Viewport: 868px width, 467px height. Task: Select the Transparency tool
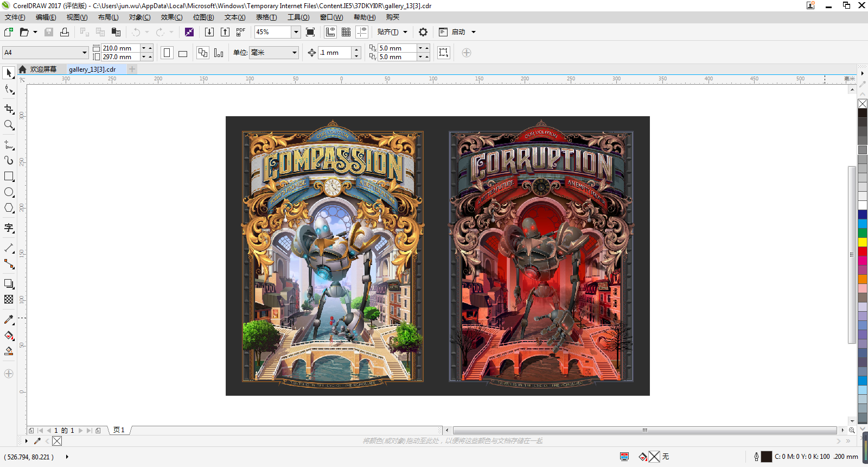point(9,299)
